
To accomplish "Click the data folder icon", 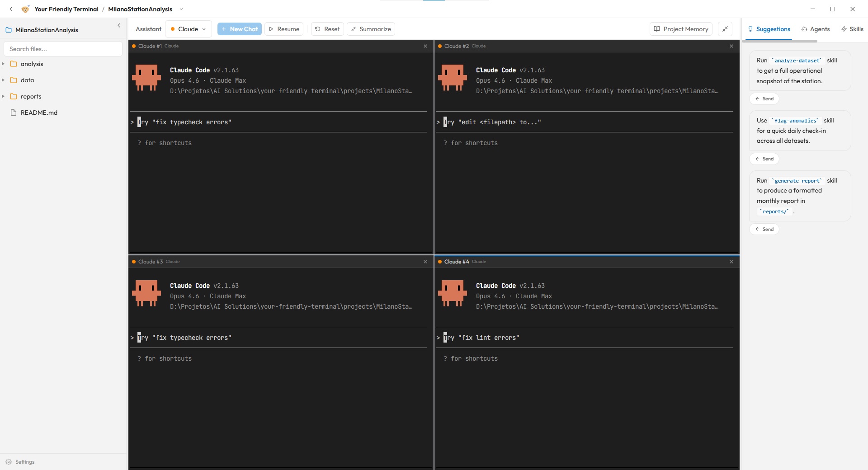I will [13, 80].
